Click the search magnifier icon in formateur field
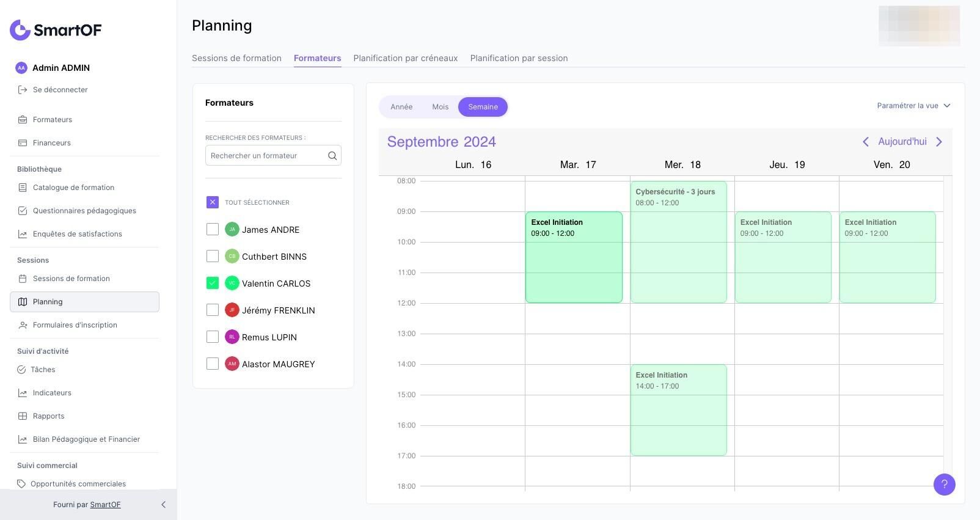The height and width of the screenshot is (520, 980). [x=332, y=156]
